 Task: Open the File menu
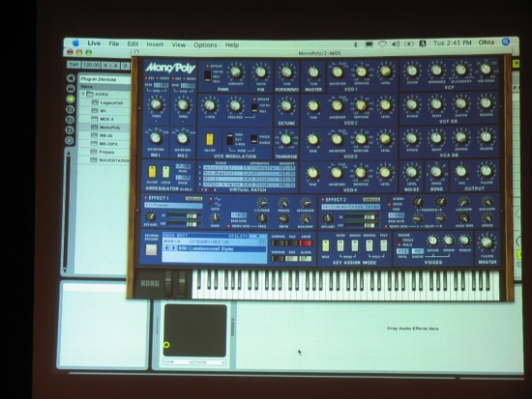point(114,43)
